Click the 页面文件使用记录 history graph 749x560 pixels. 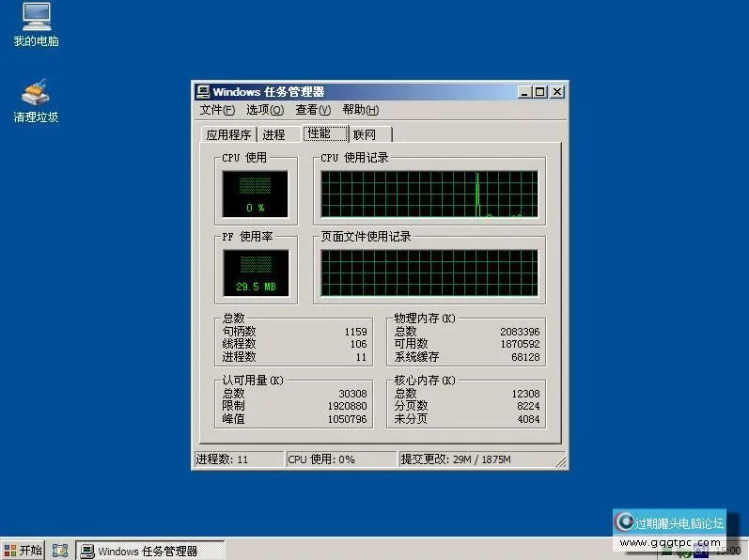pos(429,272)
